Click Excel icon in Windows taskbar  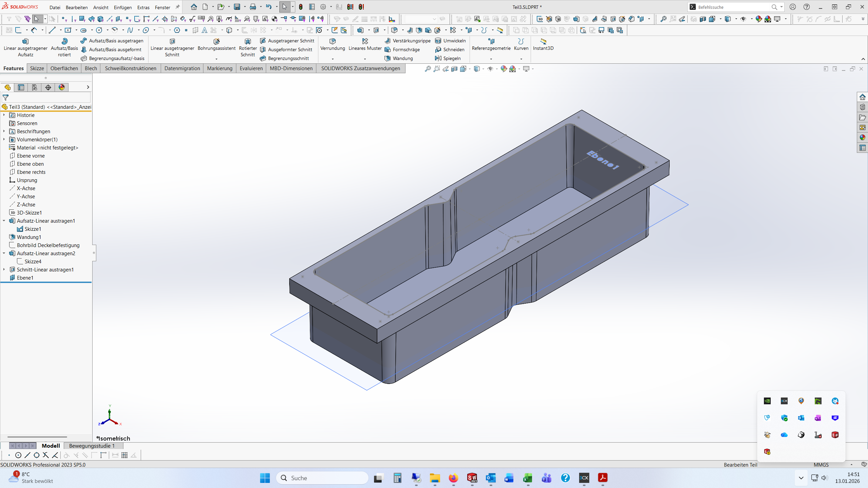tap(528, 478)
